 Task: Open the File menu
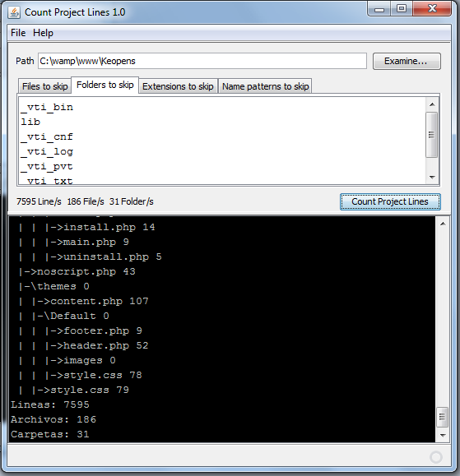(x=18, y=33)
